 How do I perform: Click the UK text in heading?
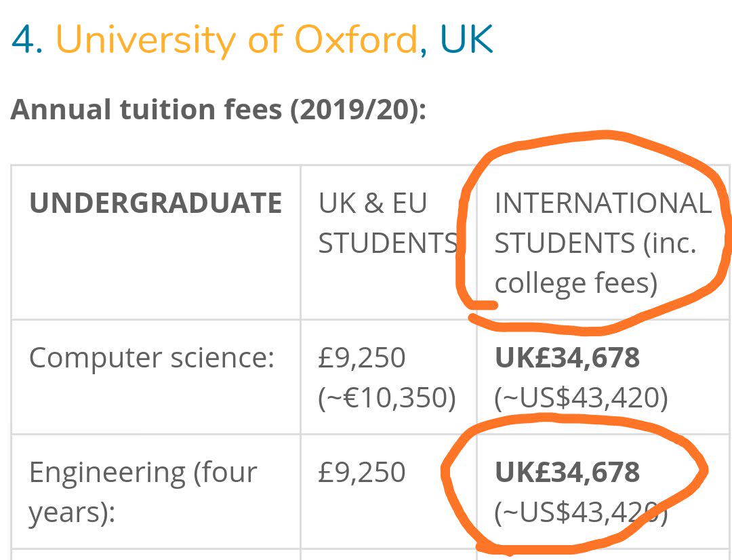466,39
